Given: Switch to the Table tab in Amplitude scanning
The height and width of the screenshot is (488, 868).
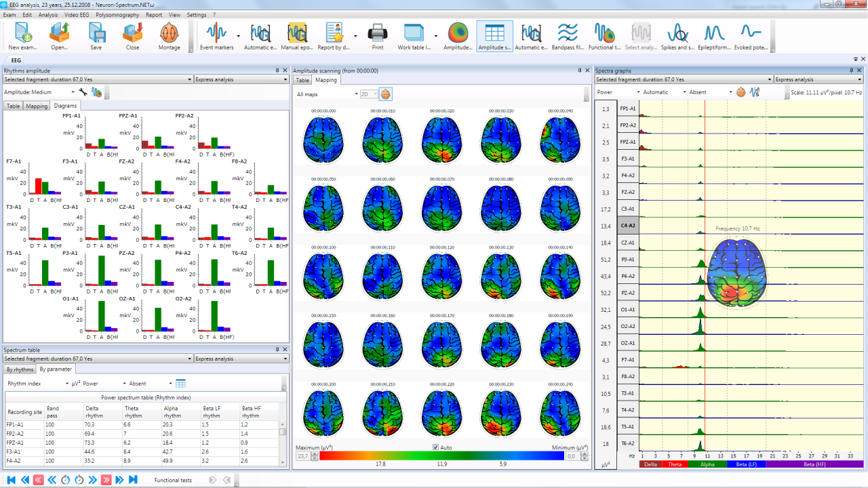Looking at the screenshot, I should click(x=302, y=80).
